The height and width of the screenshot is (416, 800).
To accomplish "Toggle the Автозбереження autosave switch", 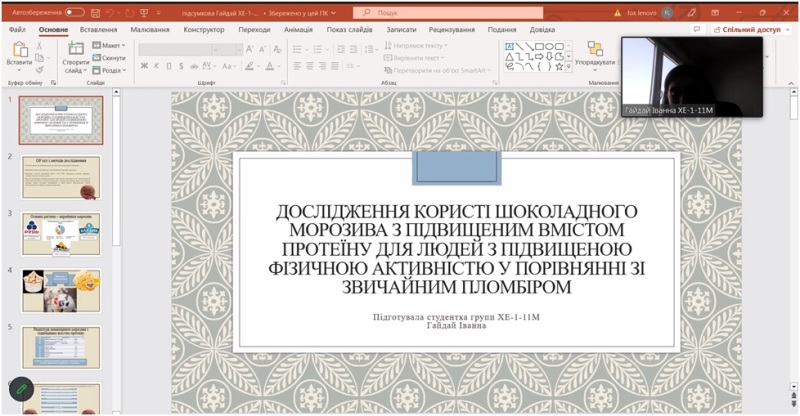I will (x=74, y=13).
